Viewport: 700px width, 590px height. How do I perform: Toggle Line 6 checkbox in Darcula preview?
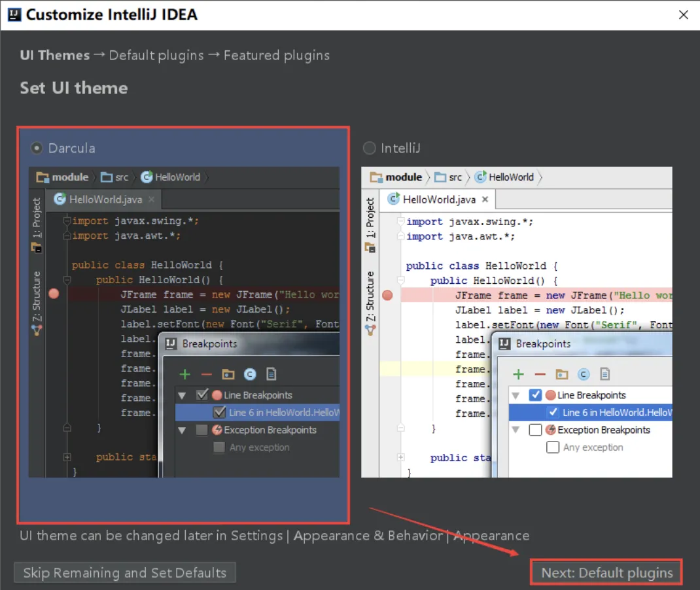(x=219, y=412)
